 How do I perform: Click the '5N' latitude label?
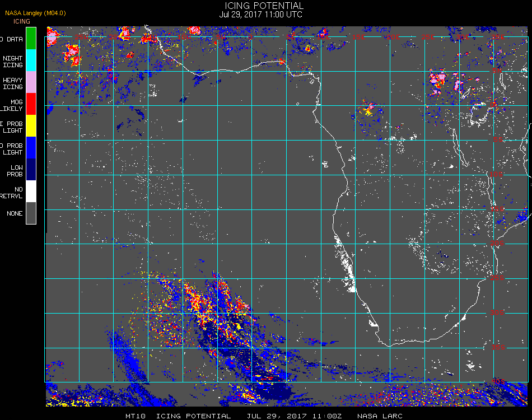497,71
